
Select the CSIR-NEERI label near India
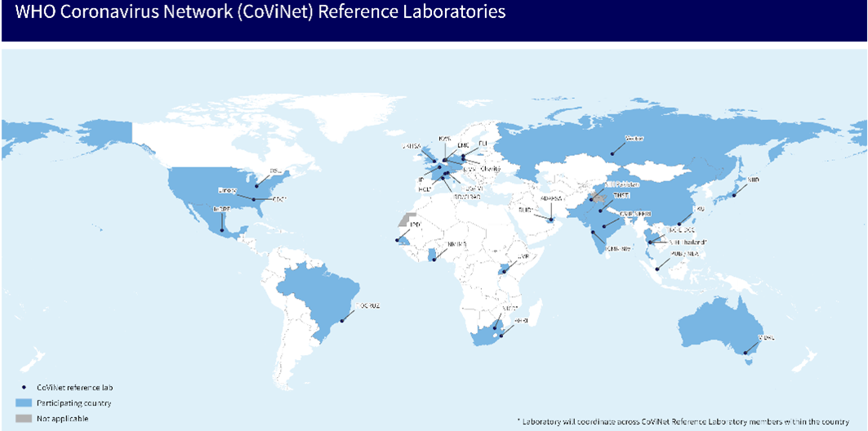pyautogui.click(x=637, y=214)
